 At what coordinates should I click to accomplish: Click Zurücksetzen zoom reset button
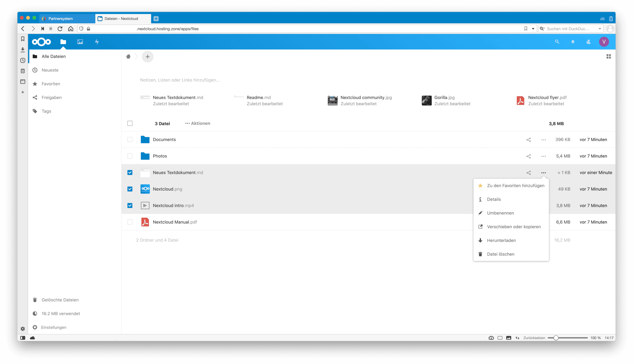pyautogui.click(x=534, y=338)
